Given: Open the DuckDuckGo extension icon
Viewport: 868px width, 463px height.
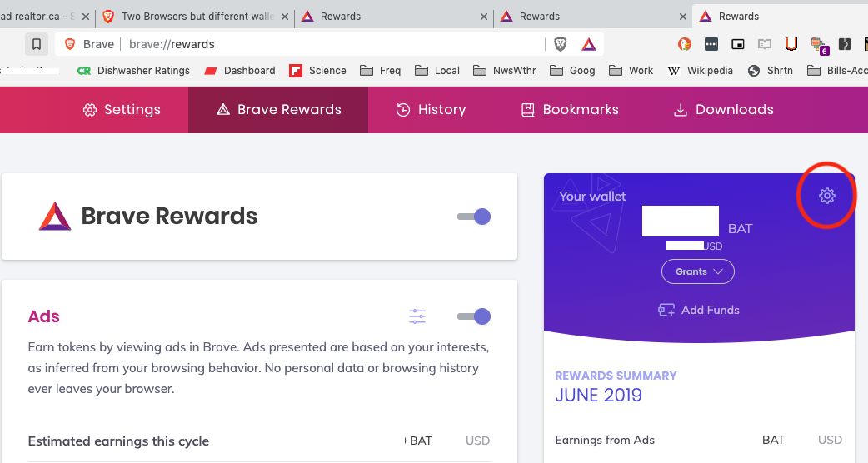Looking at the screenshot, I should (x=685, y=44).
